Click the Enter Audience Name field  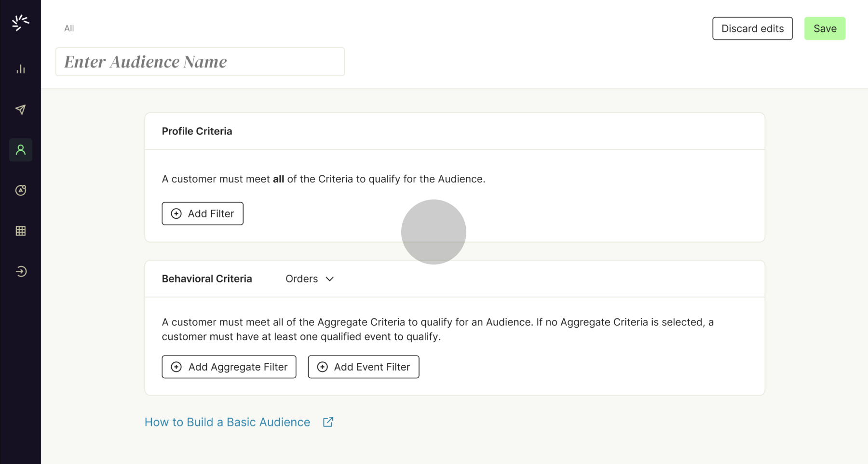(x=200, y=62)
